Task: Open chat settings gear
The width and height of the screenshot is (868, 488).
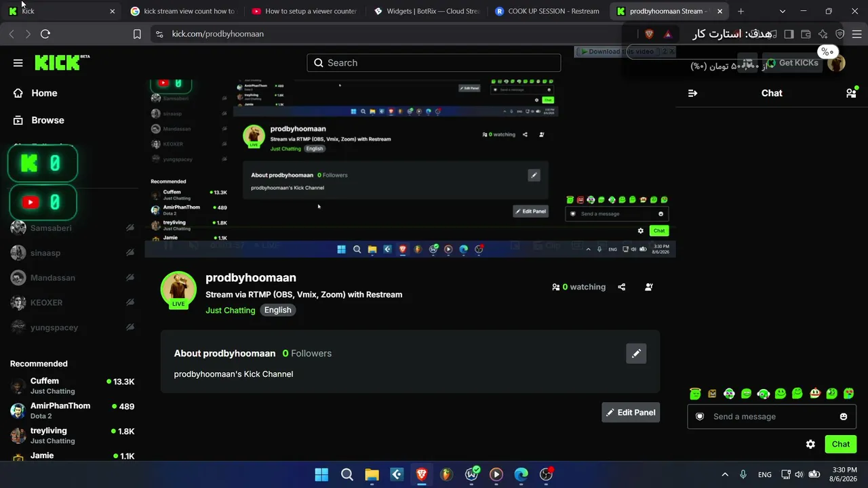Action: point(810,445)
